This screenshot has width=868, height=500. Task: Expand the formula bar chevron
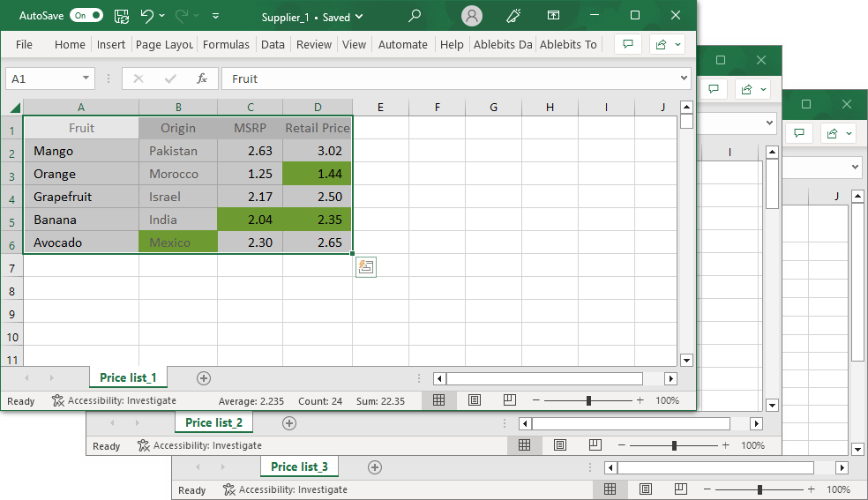(x=684, y=78)
